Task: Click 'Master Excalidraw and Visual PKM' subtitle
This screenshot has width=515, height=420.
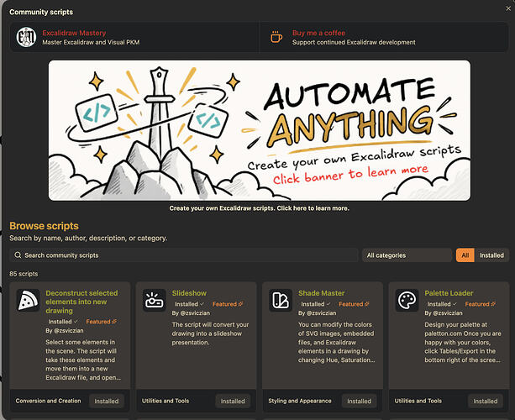Action: point(91,42)
